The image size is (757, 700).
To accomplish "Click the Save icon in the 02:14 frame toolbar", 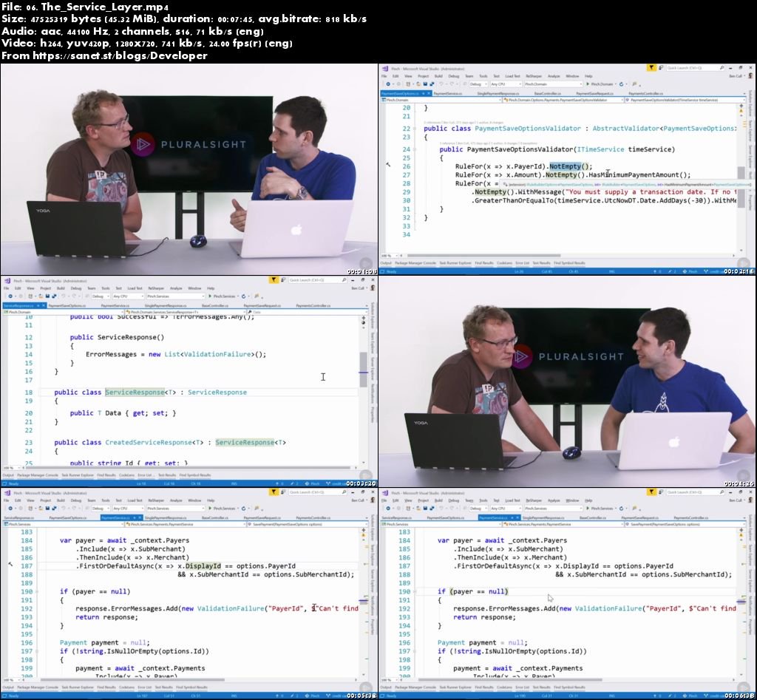I will tap(425, 84).
